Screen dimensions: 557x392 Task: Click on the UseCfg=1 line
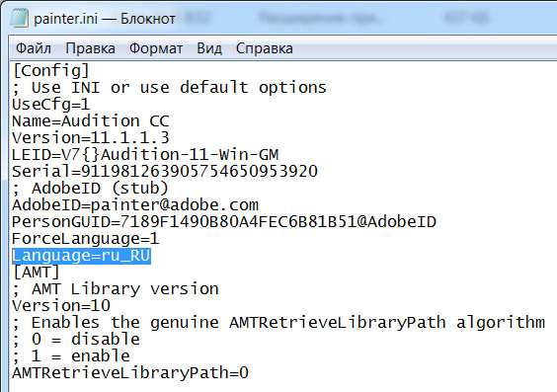tap(50, 105)
